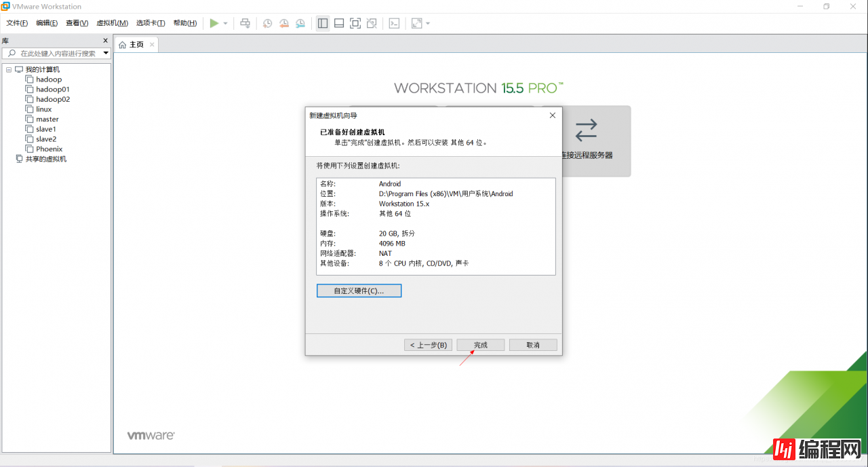Click the 其他 64 位 operating system value
This screenshot has width=868, height=467.
pyautogui.click(x=395, y=213)
